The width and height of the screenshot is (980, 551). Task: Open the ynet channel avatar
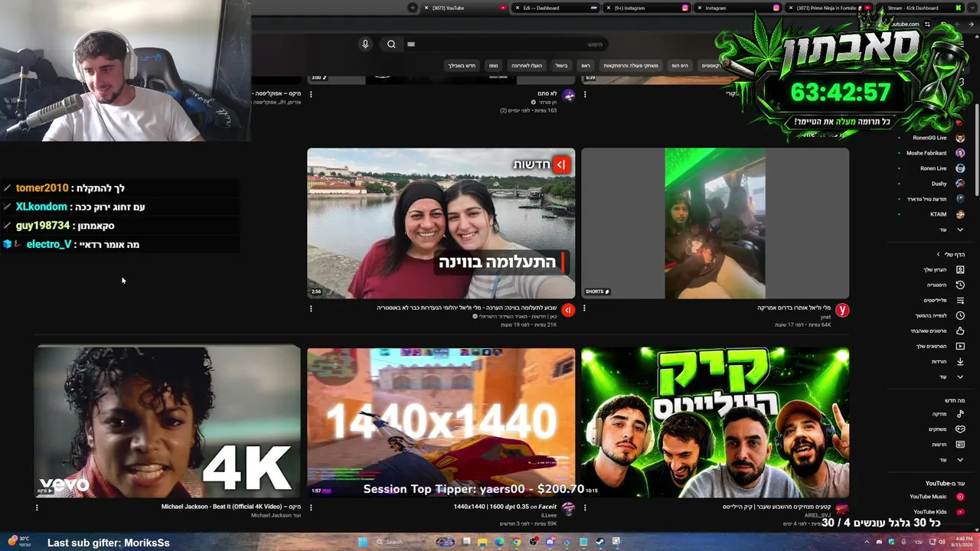point(842,310)
